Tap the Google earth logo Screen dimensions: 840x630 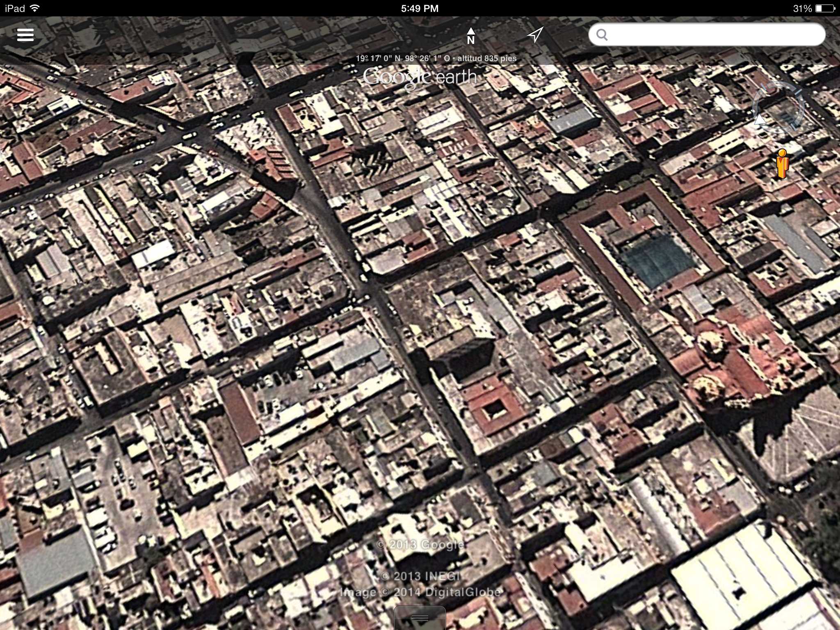pyautogui.click(x=420, y=78)
